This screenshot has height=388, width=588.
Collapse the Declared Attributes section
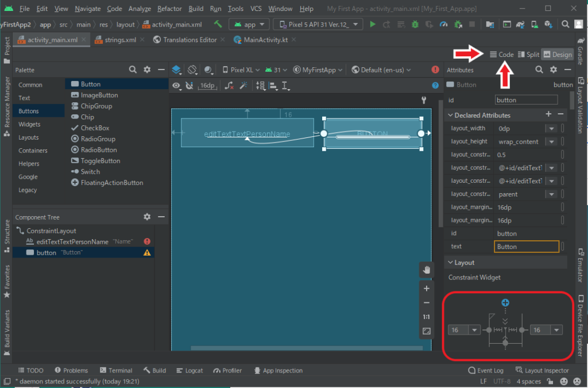point(450,115)
